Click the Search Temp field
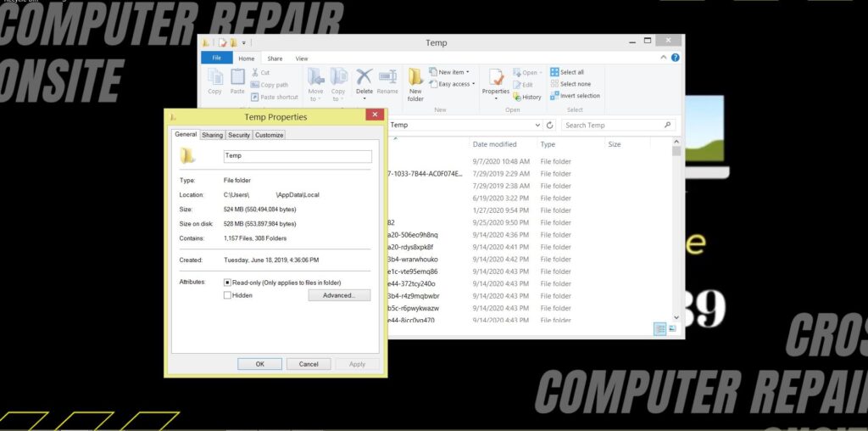This screenshot has height=431, width=868. (x=616, y=126)
